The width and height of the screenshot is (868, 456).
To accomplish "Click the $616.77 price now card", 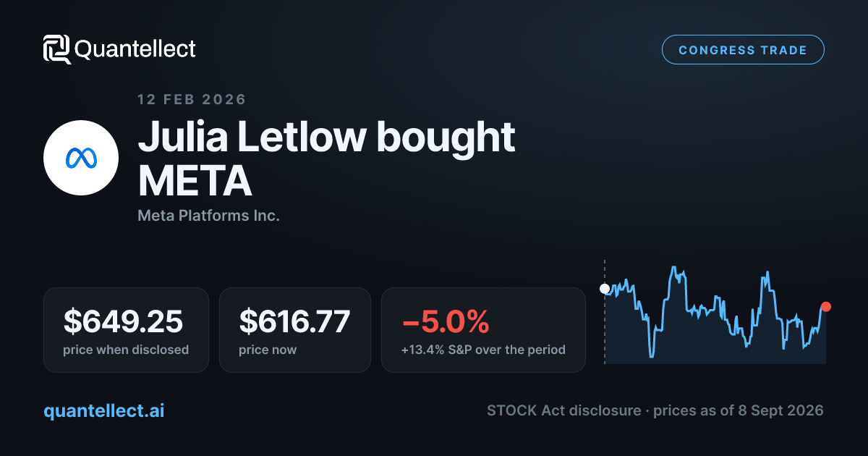I will 295,330.
